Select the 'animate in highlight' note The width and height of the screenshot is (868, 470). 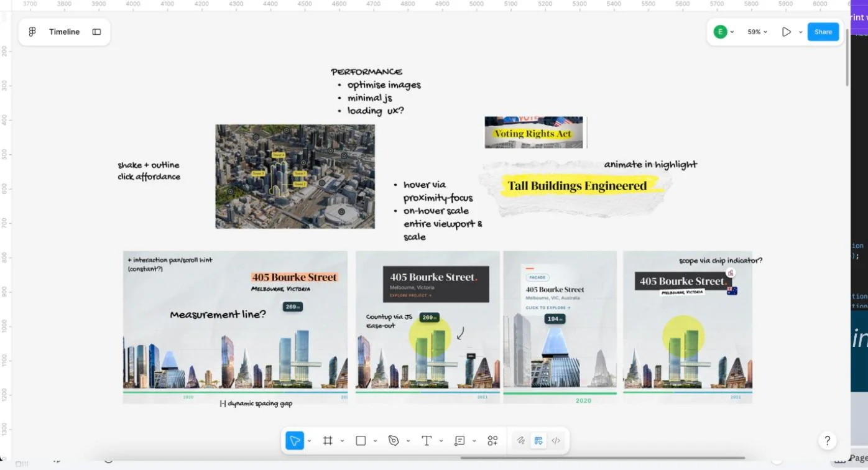tap(651, 165)
